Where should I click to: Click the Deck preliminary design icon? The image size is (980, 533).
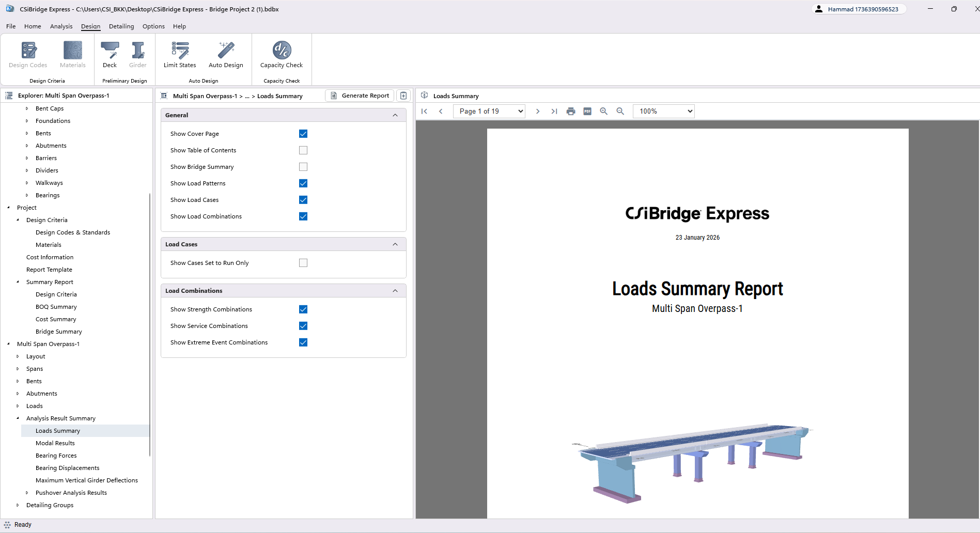coord(110,54)
